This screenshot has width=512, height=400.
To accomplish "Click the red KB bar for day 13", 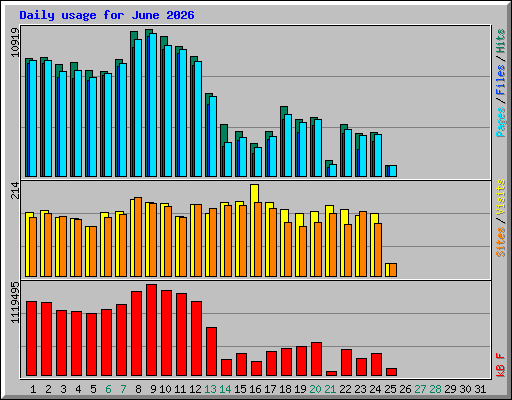I will point(211,352).
